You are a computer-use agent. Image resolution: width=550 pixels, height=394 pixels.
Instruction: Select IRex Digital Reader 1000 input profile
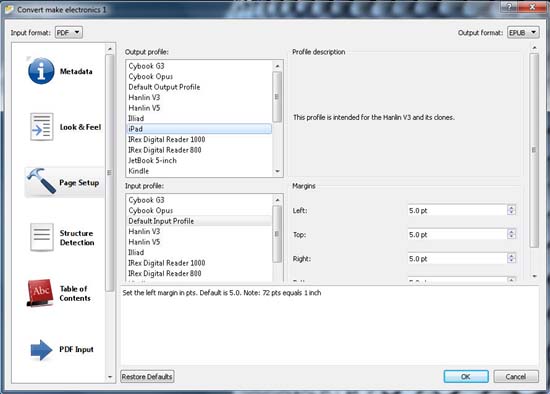199,263
